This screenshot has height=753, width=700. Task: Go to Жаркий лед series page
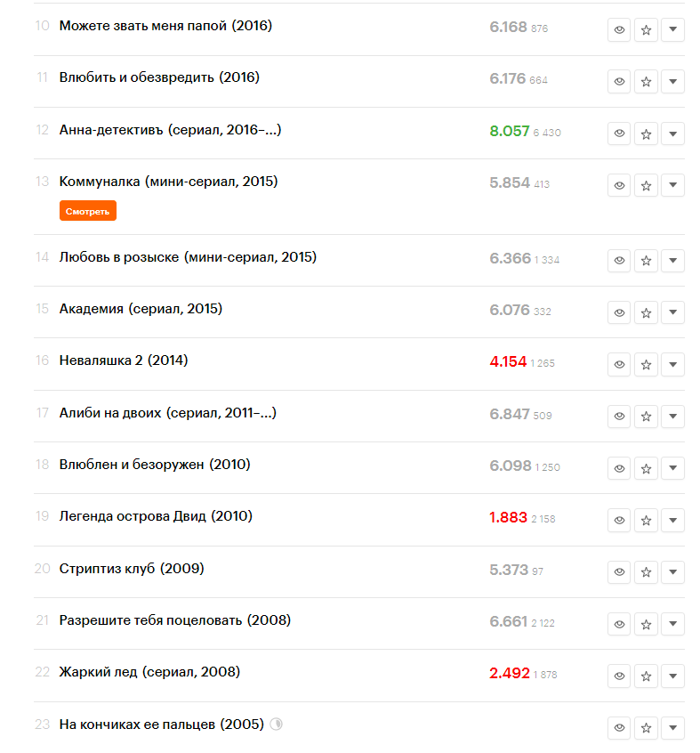click(149, 672)
